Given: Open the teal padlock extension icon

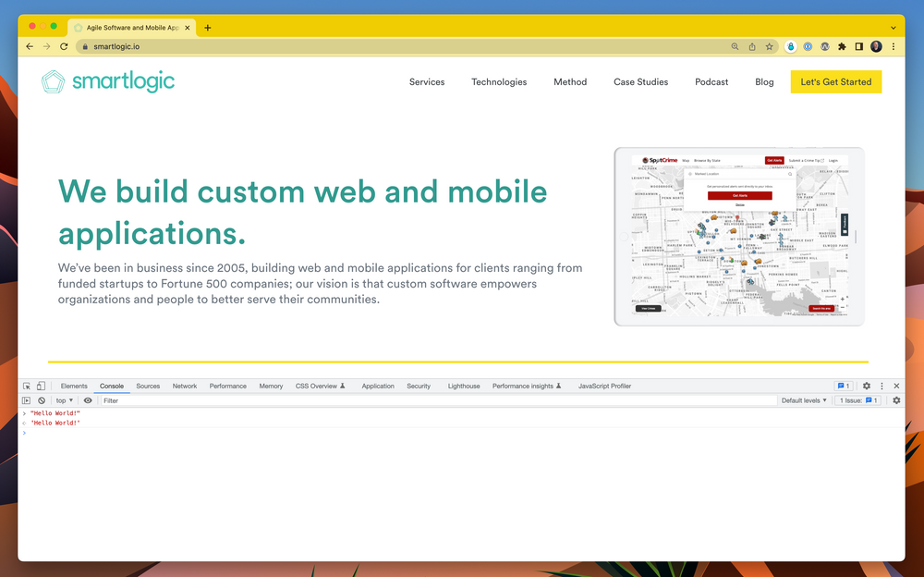Looking at the screenshot, I should point(791,46).
